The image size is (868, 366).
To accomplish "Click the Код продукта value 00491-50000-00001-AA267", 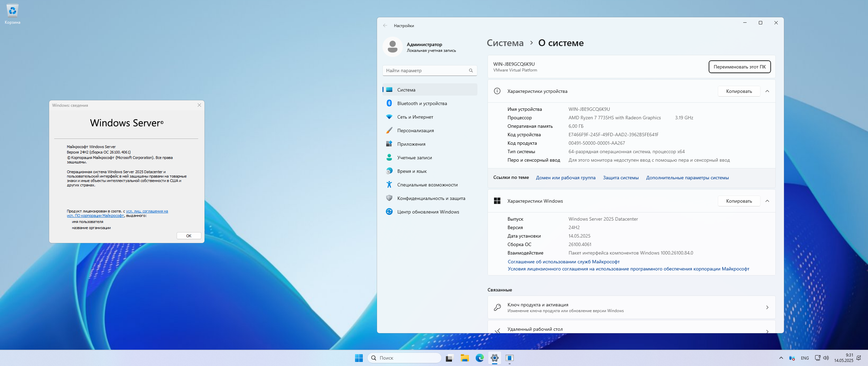I will pyautogui.click(x=596, y=143).
